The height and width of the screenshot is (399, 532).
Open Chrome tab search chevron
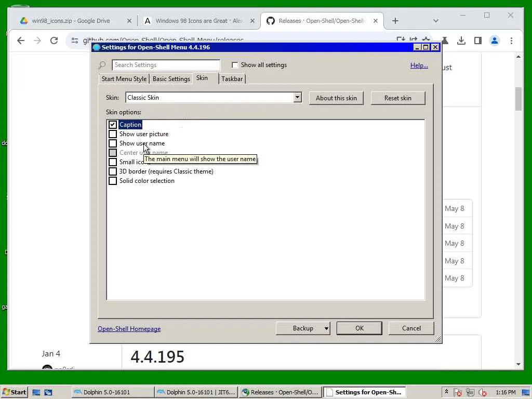(436, 21)
